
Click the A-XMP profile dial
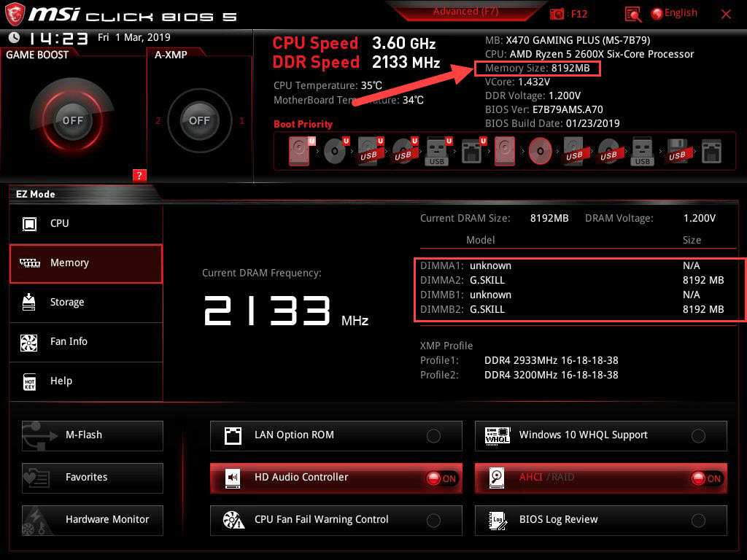pyautogui.click(x=198, y=121)
